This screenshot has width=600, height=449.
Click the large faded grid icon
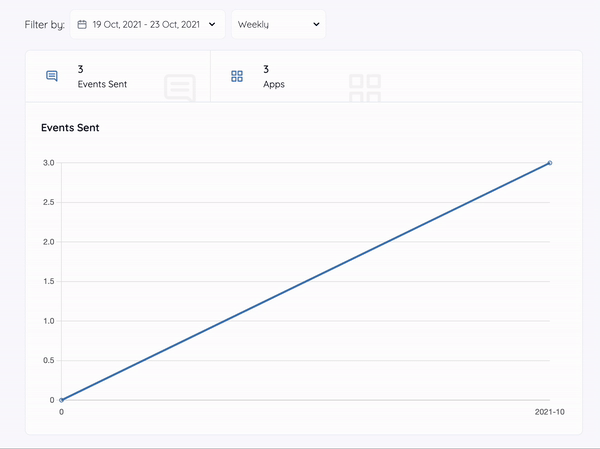[365, 88]
